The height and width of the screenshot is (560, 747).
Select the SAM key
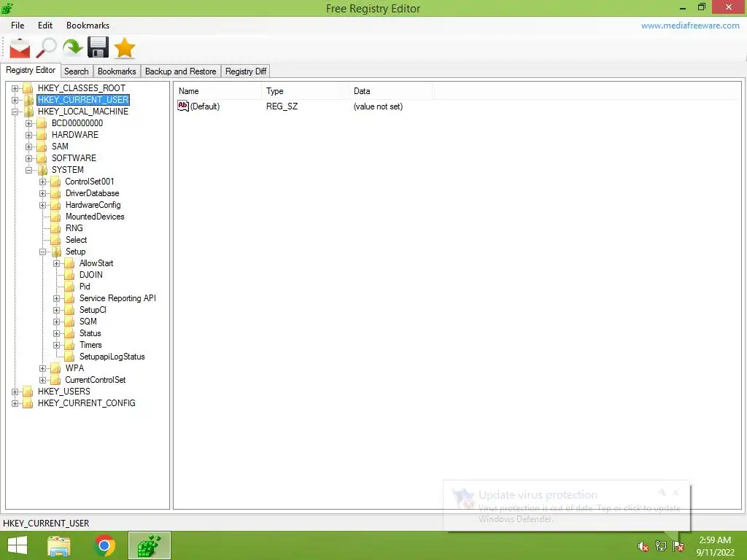click(60, 147)
